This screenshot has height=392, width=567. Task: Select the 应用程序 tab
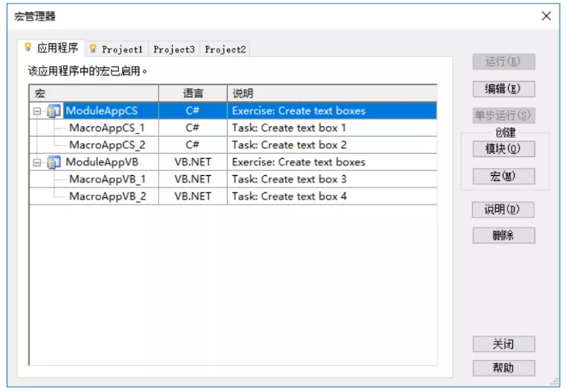coord(52,47)
